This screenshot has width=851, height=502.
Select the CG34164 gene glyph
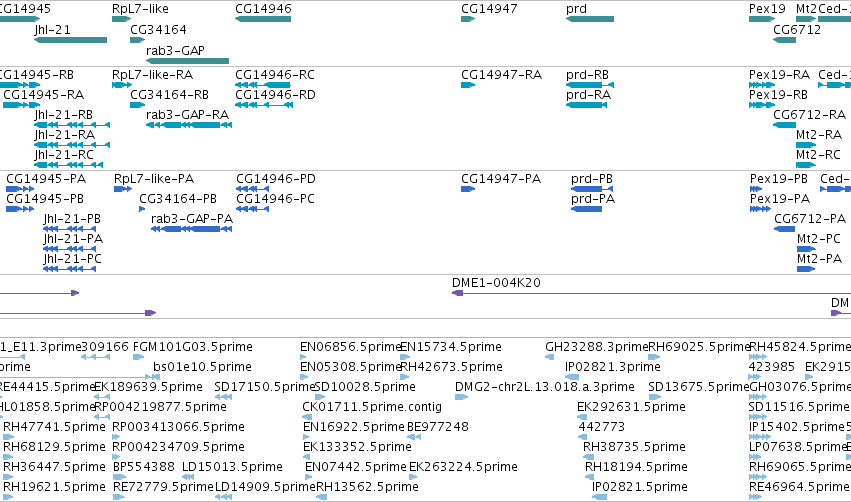[x=137, y=40]
